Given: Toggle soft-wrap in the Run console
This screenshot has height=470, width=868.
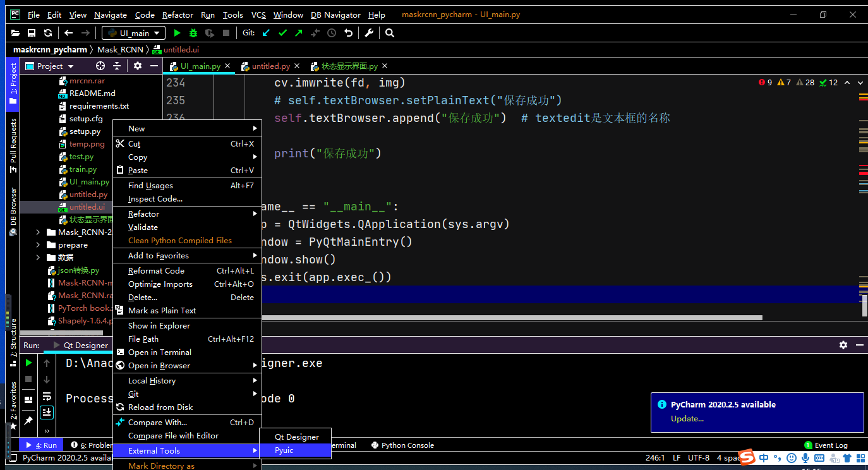Looking at the screenshot, I should (47, 396).
